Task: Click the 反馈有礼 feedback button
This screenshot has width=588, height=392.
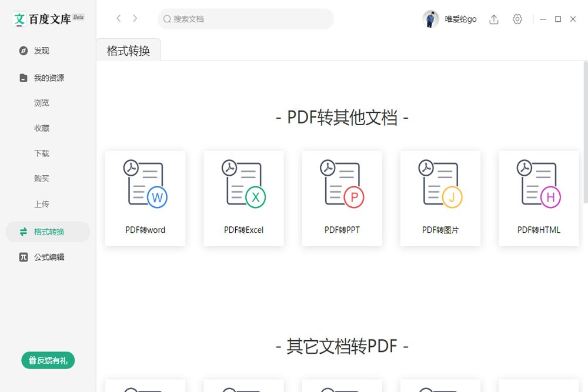Action: click(48, 360)
